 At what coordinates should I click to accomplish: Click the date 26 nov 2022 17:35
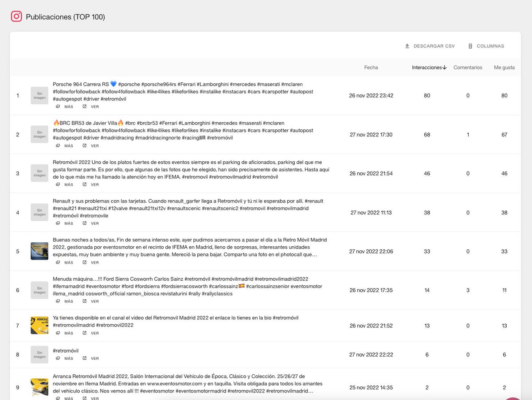click(371, 291)
